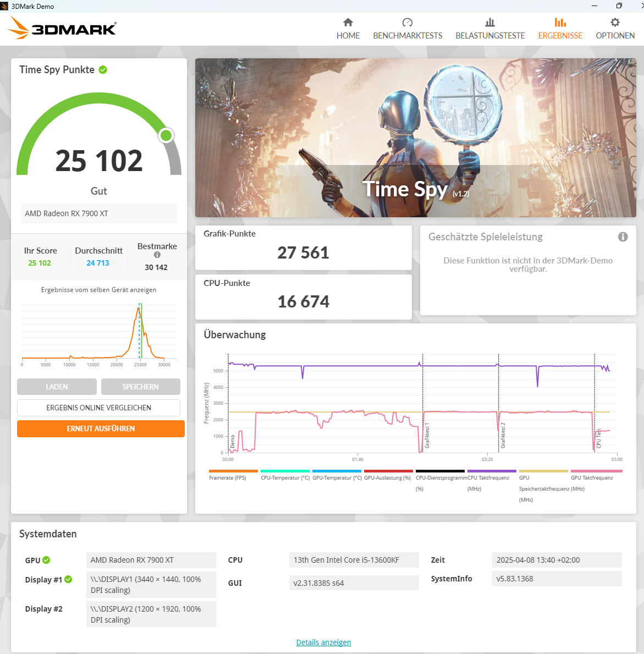Toggle CPU-Temperatur teal legend swatch
Image resolution: width=644 pixels, height=654 pixels.
coord(285,471)
